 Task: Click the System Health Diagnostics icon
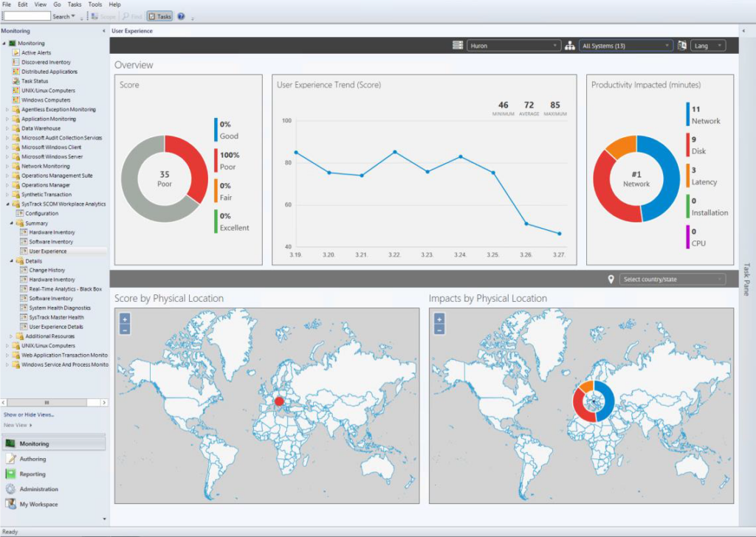[24, 308]
